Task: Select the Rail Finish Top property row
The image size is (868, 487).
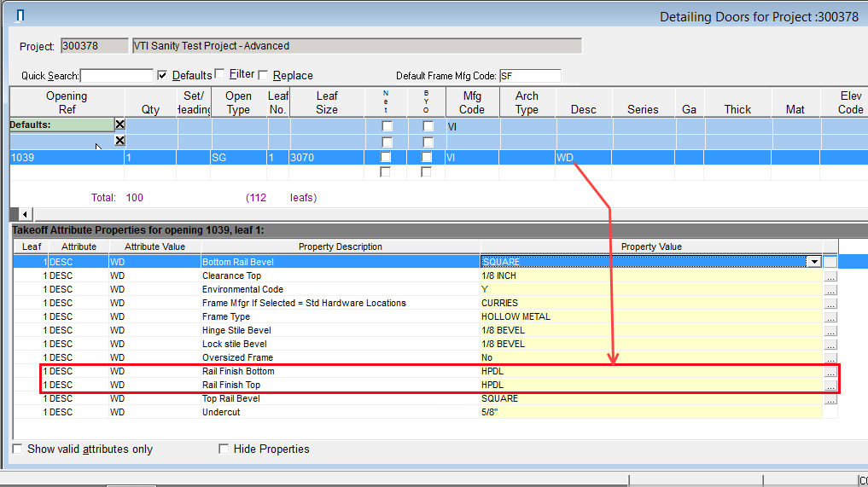Action: 426,386
